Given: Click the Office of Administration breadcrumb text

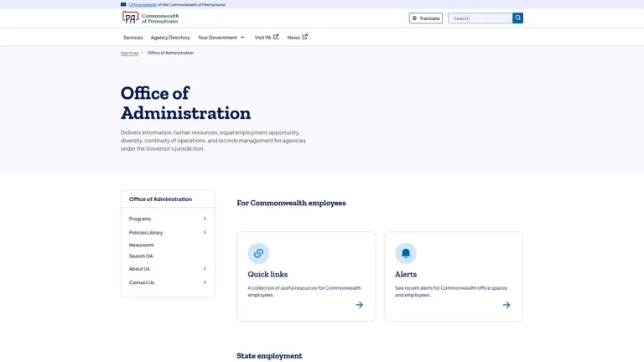Looking at the screenshot, I should tap(170, 53).
